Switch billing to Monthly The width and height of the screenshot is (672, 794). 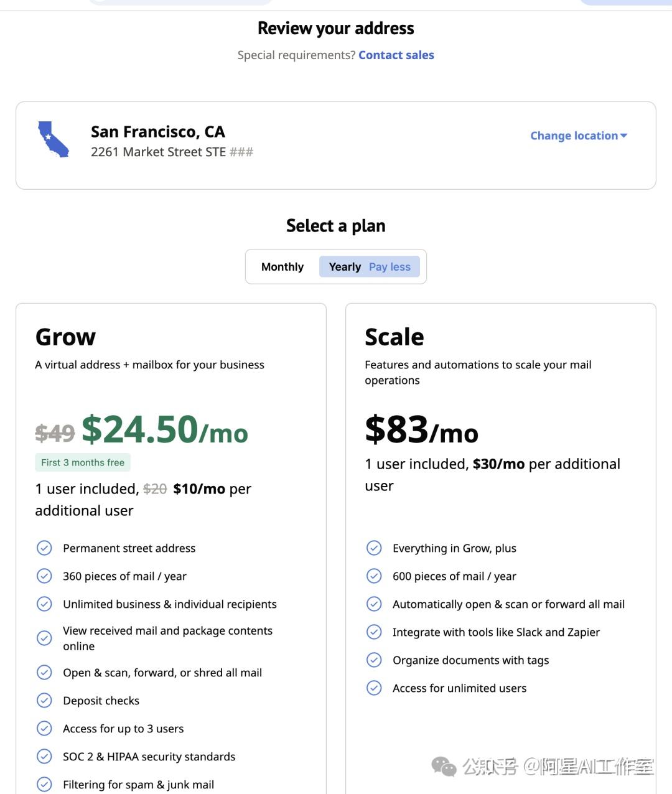point(282,267)
